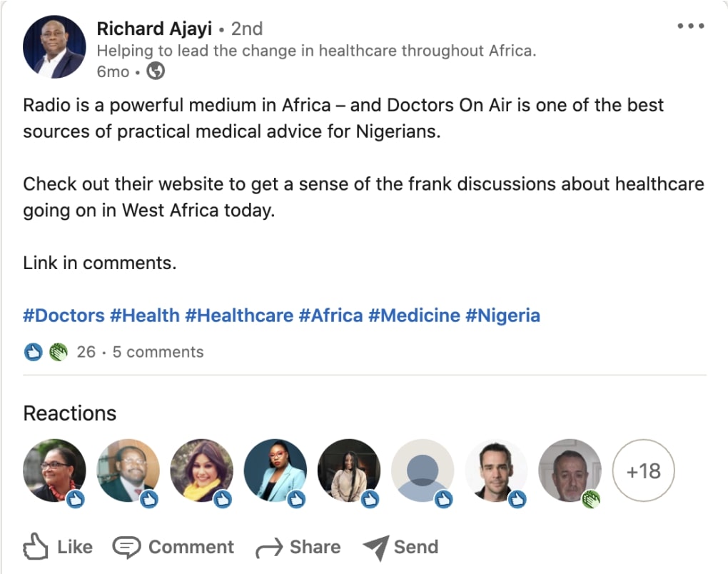728x574 pixels.
Task: Click the #Africa hashtag
Action: coord(330,316)
